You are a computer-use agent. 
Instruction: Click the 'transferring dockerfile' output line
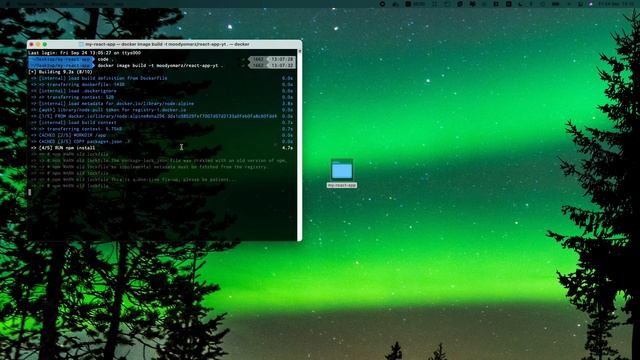pyautogui.click(x=78, y=84)
